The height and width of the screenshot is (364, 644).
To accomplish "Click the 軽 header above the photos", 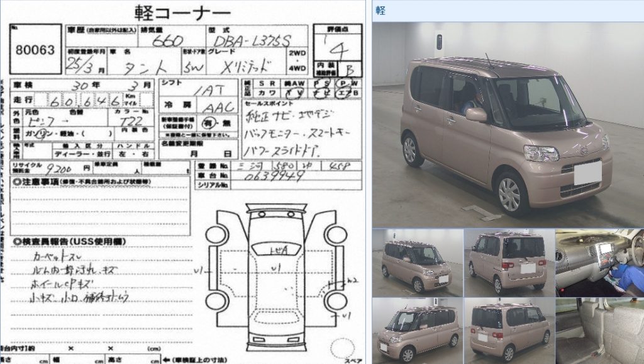I will [x=380, y=11].
